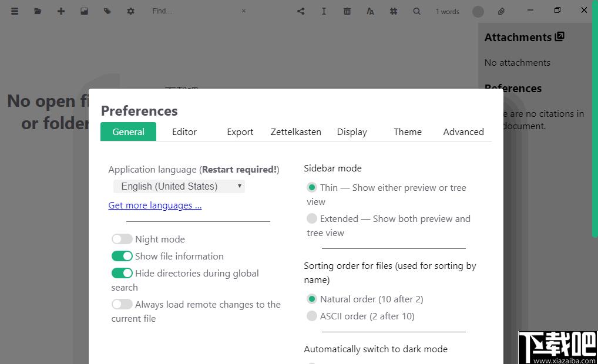Switch to the Export tab
This screenshot has width=598, height=364.
240,132
